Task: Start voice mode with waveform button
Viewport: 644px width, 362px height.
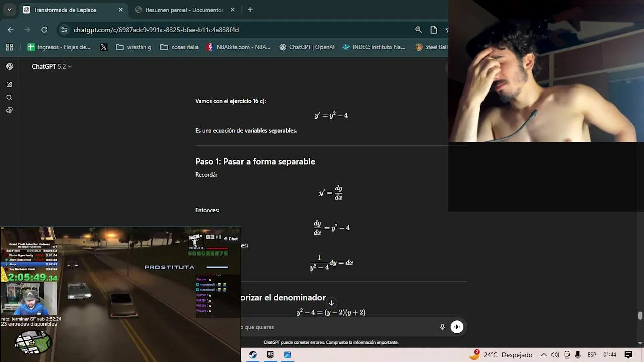Action: pyautogui.click(x=457, y=327)
